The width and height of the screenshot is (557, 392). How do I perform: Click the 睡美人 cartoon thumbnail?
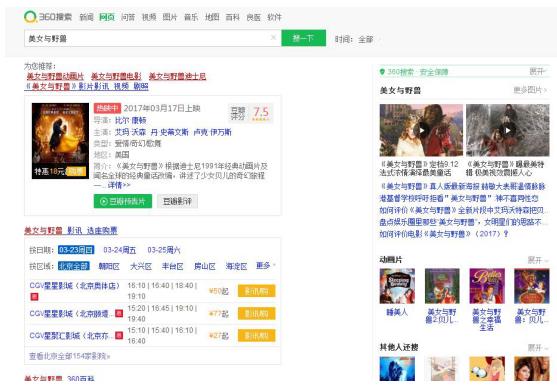pos(397,286)
